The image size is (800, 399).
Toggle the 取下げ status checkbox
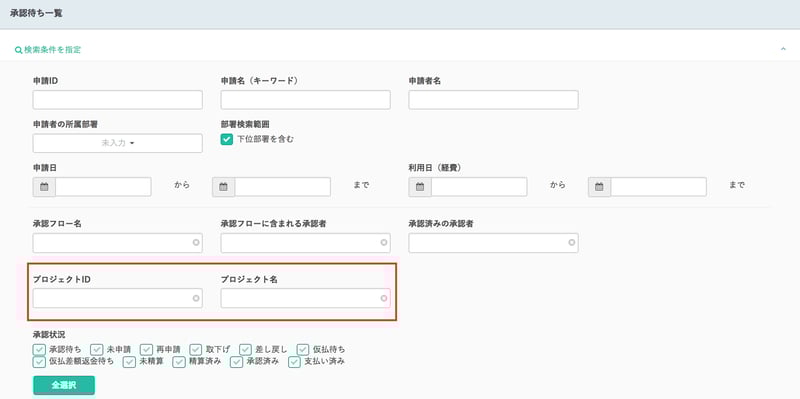(196, 350)
